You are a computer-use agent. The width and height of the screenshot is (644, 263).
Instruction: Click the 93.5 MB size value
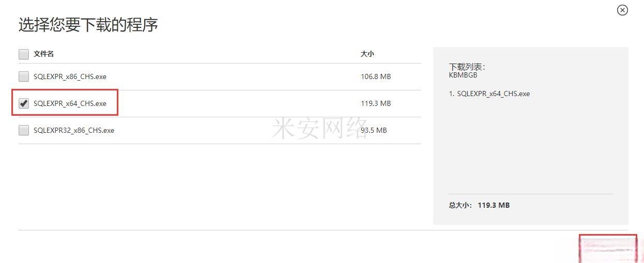tap(374, 130)
